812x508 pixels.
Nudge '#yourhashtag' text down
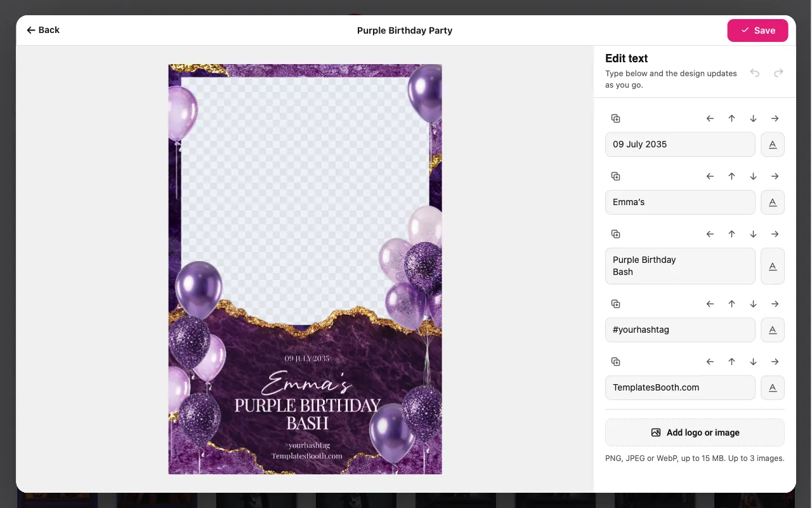(x=753, y=304)
